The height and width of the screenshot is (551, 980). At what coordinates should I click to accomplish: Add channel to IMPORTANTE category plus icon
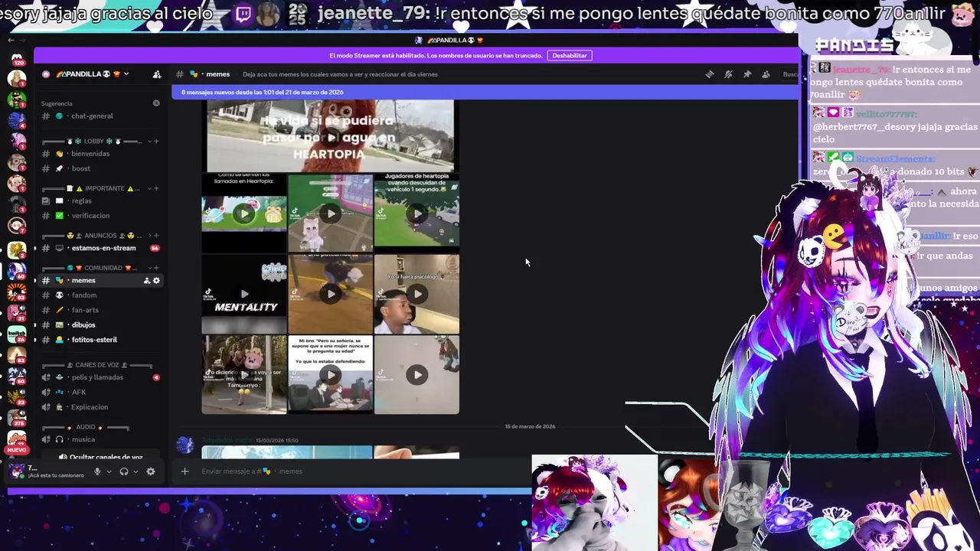156,188
